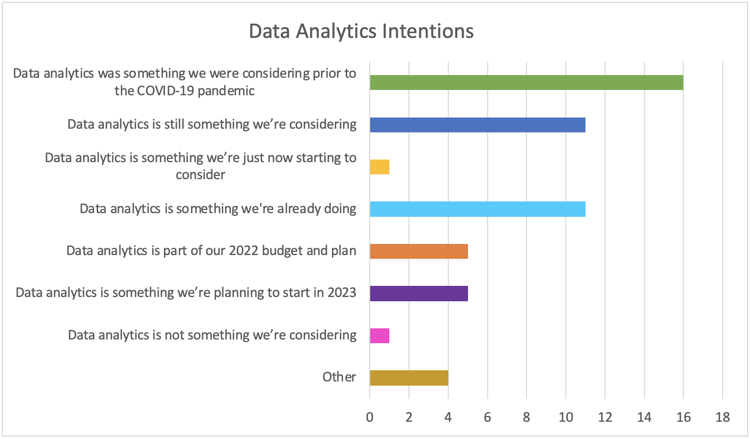Select the axis value 0
Viewport: 750px width, 439px height.
[x=369, y=417]
